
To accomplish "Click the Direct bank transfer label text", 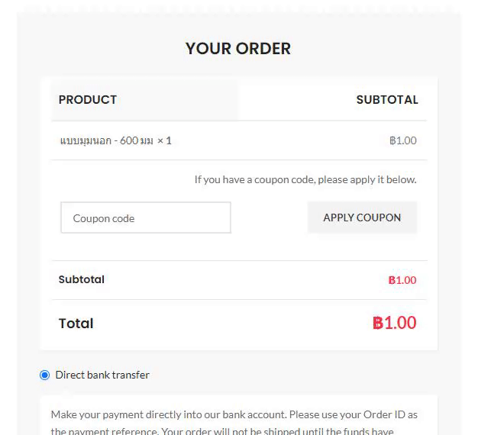I will pos(102,375).
